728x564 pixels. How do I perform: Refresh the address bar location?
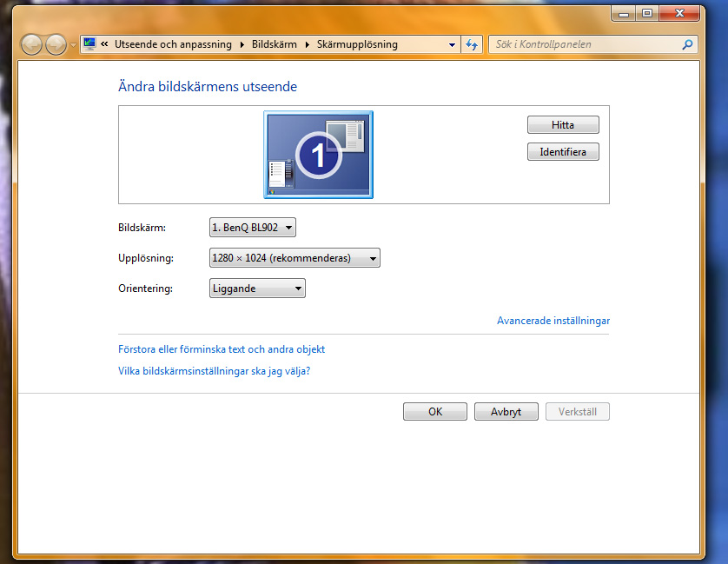tap(472, 44)
